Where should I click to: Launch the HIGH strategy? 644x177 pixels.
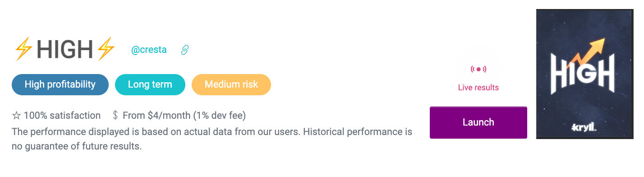coord(478,122)
